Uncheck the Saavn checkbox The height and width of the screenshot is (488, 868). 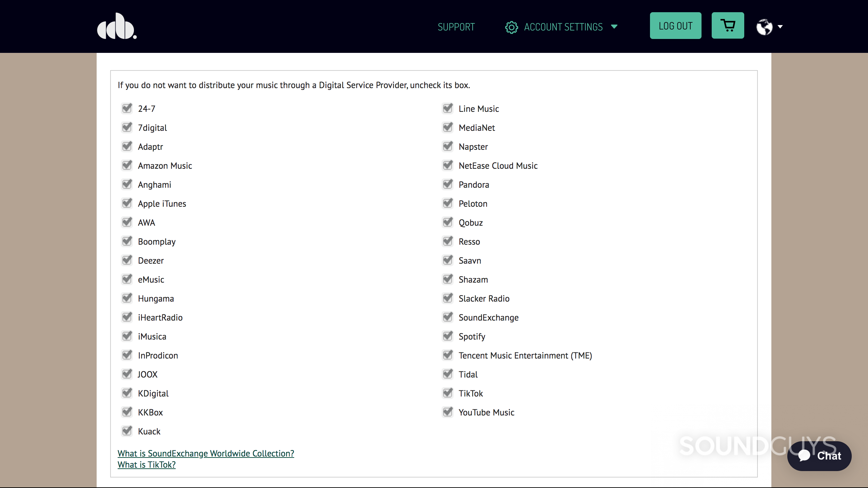[x=448, y=260]
